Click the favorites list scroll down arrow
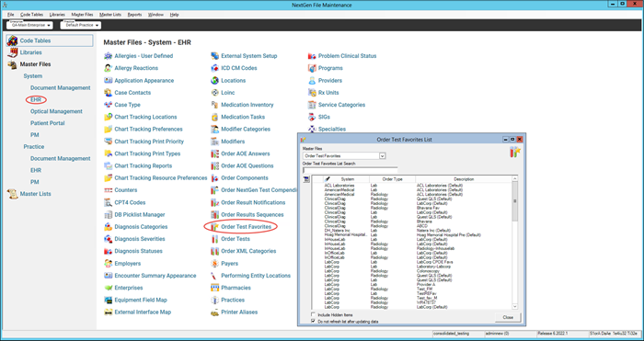The height and width of the screenshot is (341, 644). tap(514, 306)
